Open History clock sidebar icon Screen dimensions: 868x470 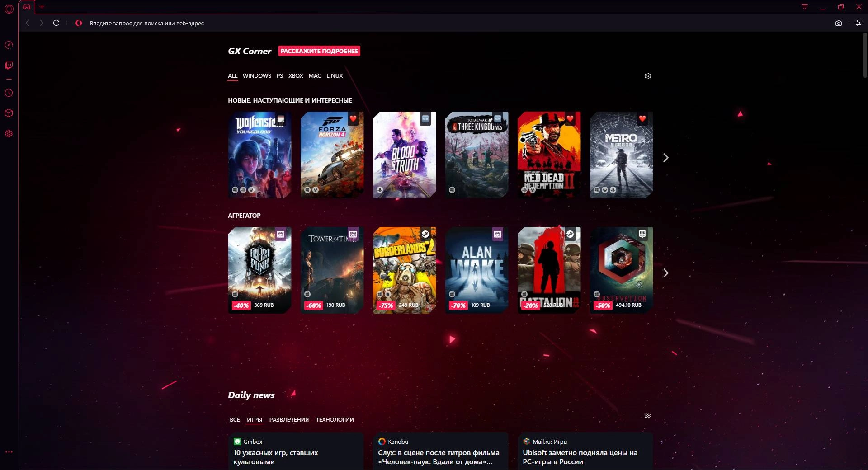pyautogui.click(x=9, y=93)
